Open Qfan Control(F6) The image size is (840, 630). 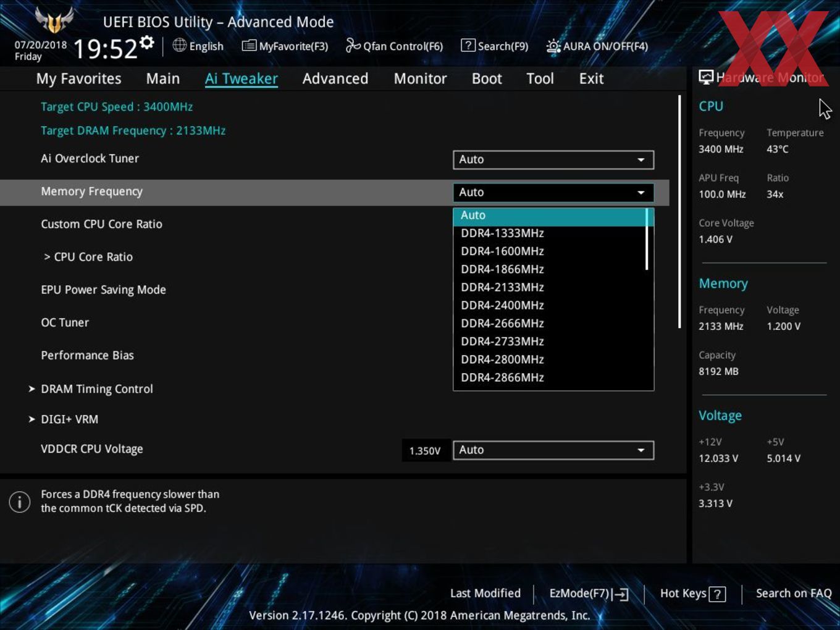(x=403, y=46)
